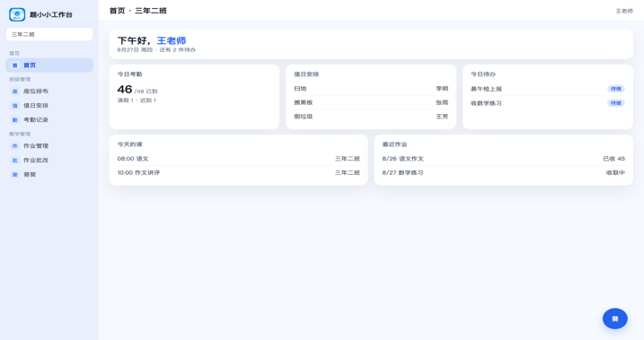
Task: Open the floating 葵 assistant button
Action: pos(615,318)
